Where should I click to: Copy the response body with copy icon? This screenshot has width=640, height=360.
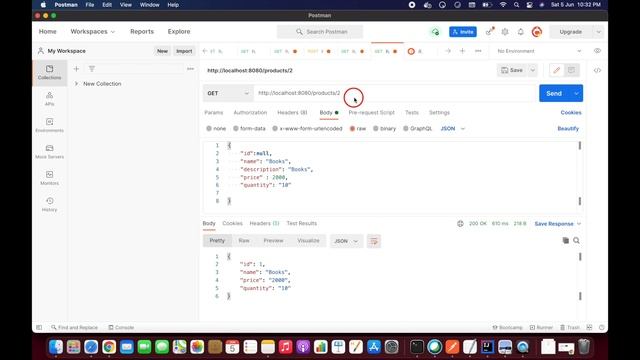tap(565, 240)
